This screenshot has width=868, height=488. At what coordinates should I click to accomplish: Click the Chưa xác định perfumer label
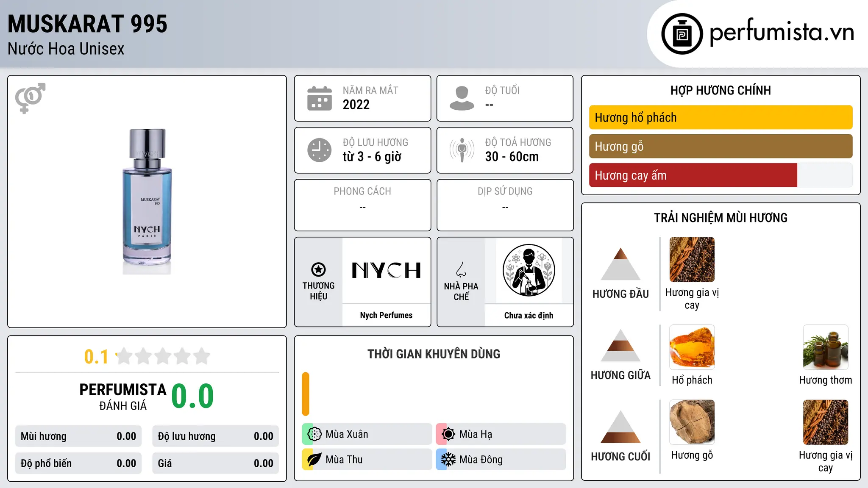coord(529,315)
